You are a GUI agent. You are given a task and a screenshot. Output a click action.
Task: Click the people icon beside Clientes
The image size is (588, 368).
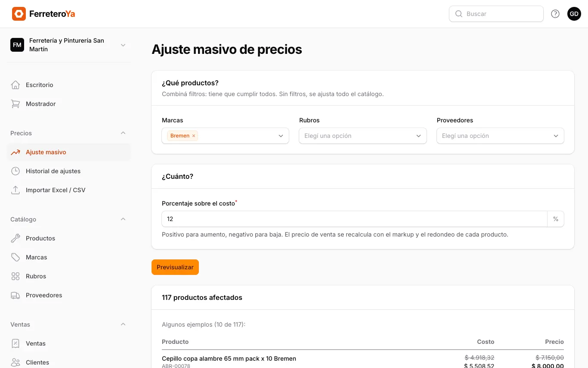(x=15, y=362)
